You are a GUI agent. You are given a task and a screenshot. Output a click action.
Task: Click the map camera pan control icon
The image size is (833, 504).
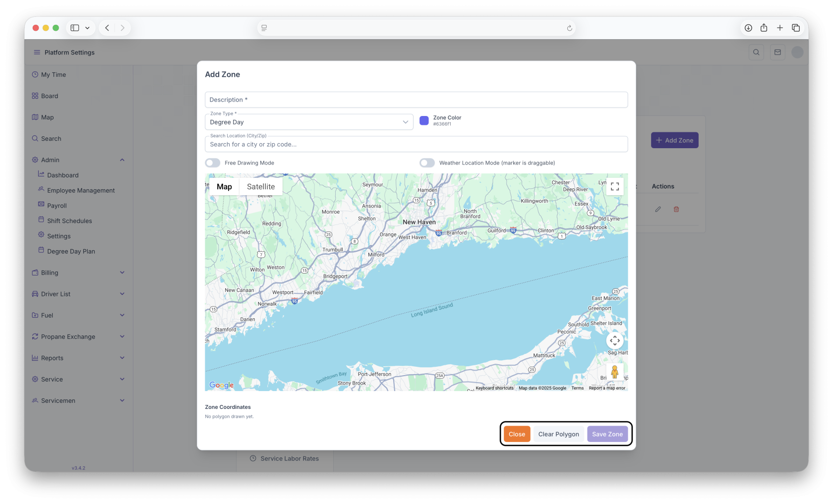pyautogui.click(x=615, y=340)
